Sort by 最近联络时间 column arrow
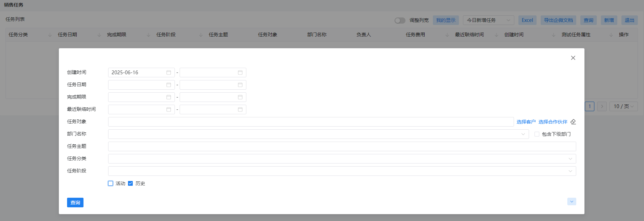The image size is (644, 221). (497, 35)
